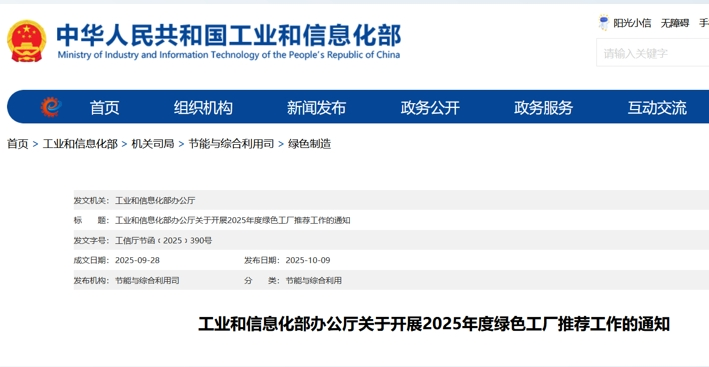
Task: Open the 无障碍 accessibility link
Action: [x=675, y=23]
